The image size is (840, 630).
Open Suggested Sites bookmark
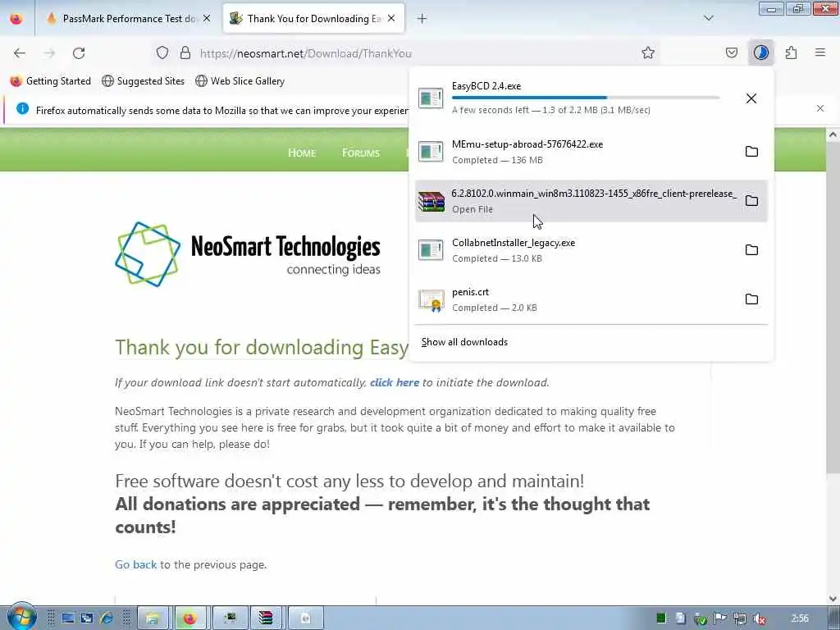coord(143,81)
